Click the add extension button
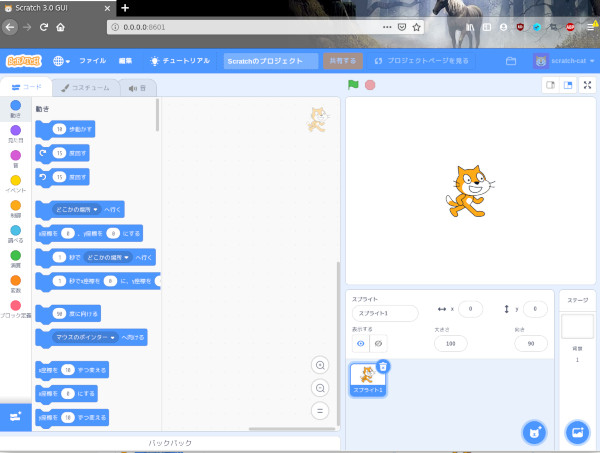The height and width of the screenshot is (453, 600). click(x=16, y=417)
